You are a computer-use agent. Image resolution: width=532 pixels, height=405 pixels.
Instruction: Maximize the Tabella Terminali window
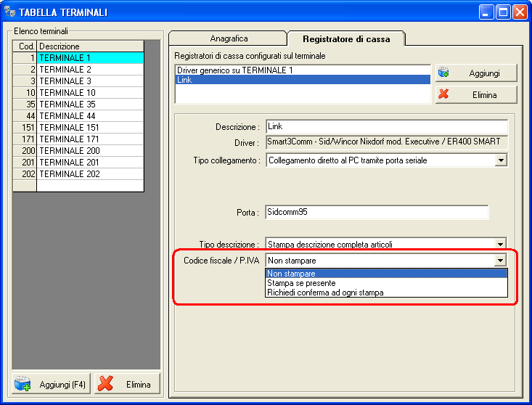(503, 12)
